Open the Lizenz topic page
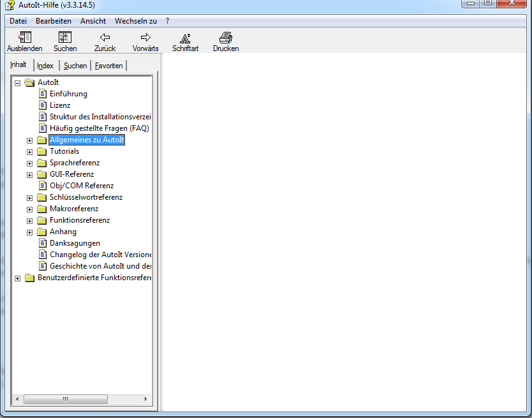Screen dimensions: 532x418 click(60, 105)
